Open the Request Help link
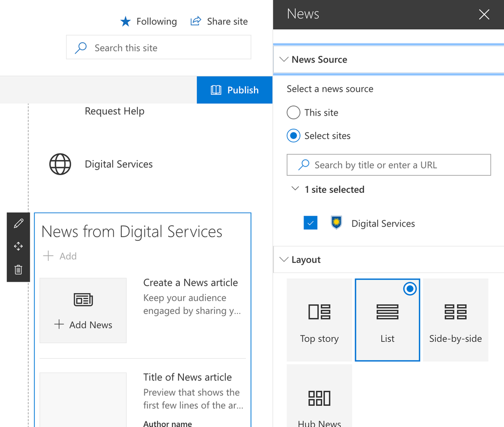This screenshot has width=504, height=427. (115, 111)
